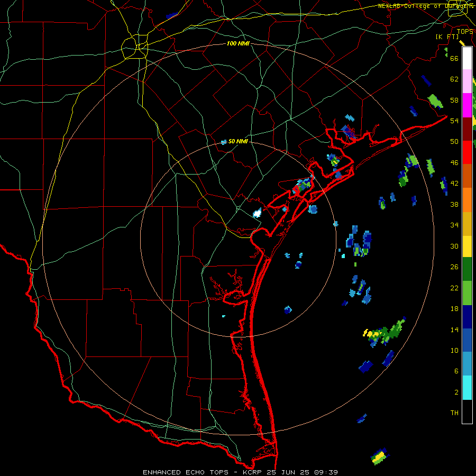The height and width of the screenshot is (476, 476).
Task: Click the '100 NMI' range ring label
Action: [238, 43]
